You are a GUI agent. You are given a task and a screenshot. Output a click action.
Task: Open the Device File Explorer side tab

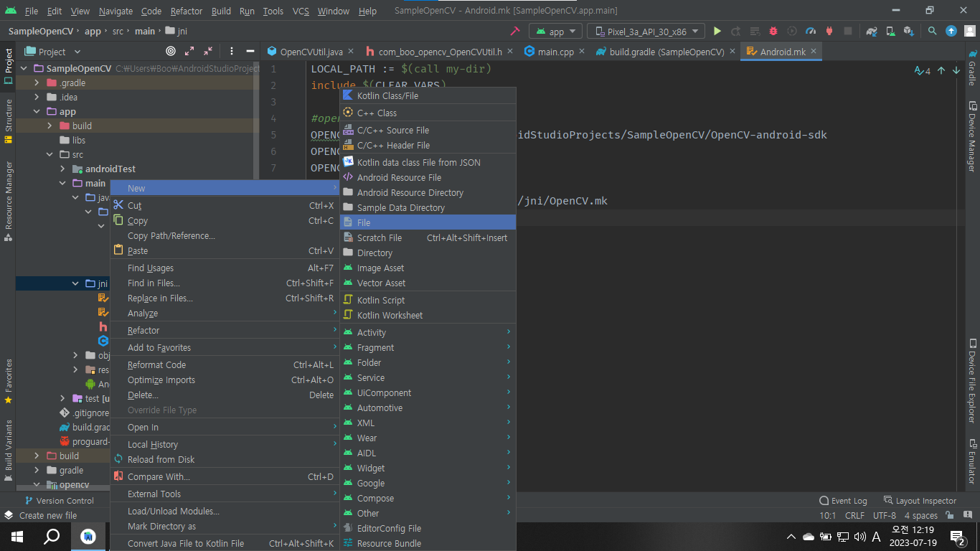click(x=972, y=380)
